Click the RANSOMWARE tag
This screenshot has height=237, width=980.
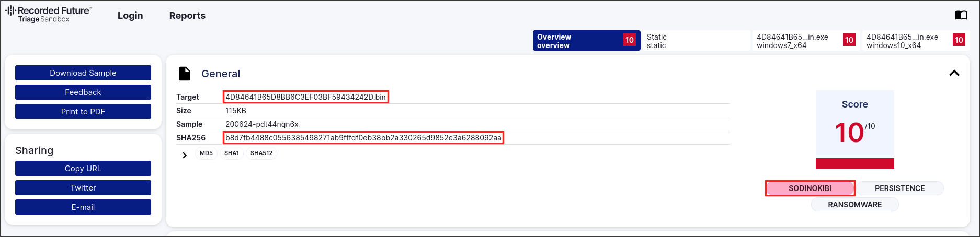[855, 205]
